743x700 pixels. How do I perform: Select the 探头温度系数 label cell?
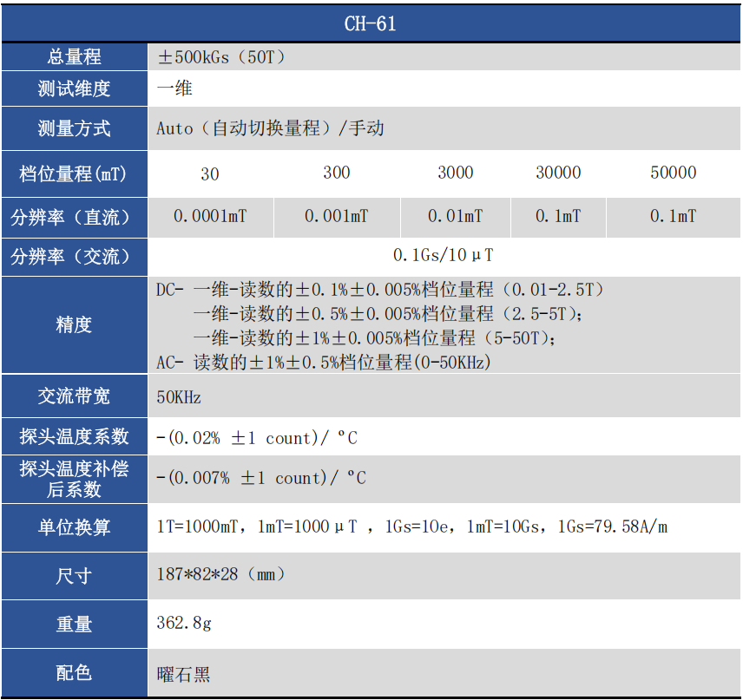pyautogui.click(x=74, y=437)
